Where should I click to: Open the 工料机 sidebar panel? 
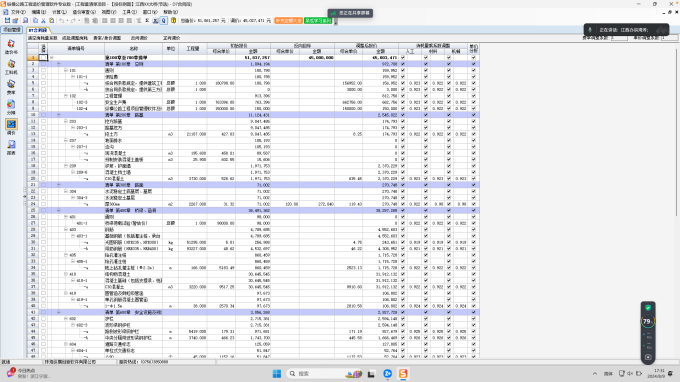pos(11,67)
